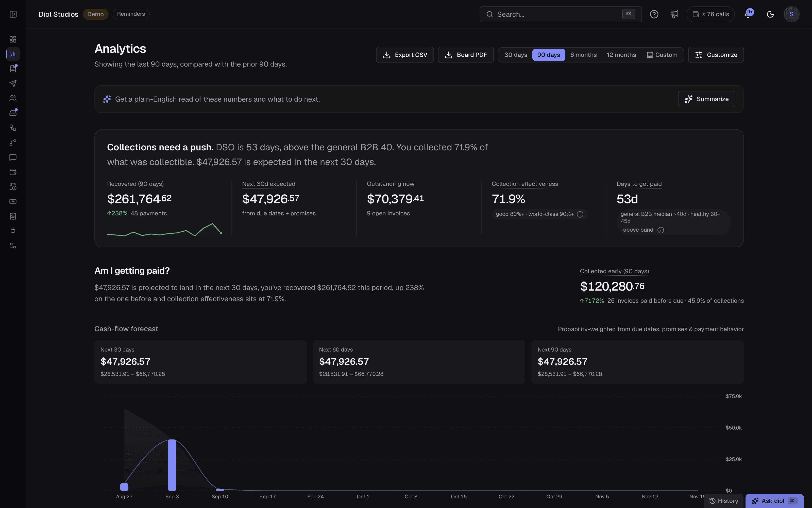Click the Aug 27 forecast bar
Viewport: 812px width, 508px height.
pos(125,487)
